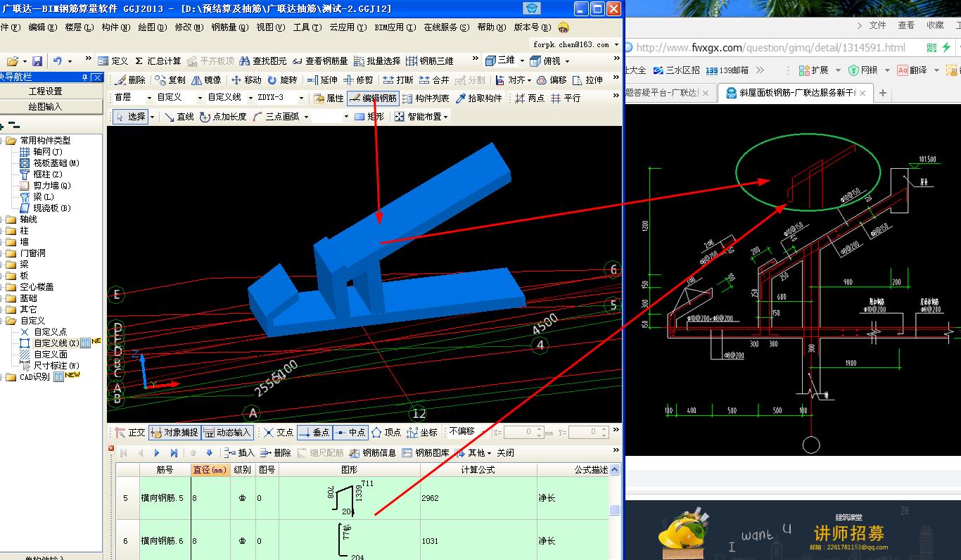Click QR code icon in browser address bar
Viewport: 961px width, 560px height.
point(931,48)
